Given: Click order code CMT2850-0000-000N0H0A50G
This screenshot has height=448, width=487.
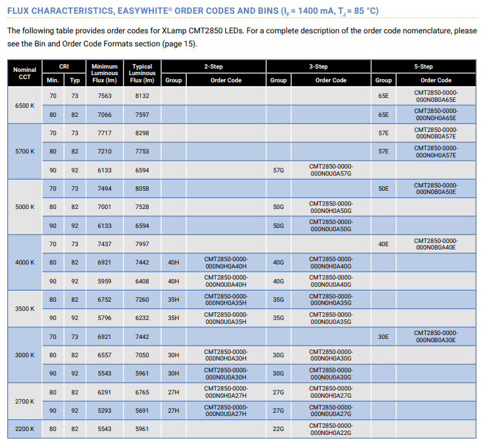Looking at the screenshot, I should pos(331,207).
